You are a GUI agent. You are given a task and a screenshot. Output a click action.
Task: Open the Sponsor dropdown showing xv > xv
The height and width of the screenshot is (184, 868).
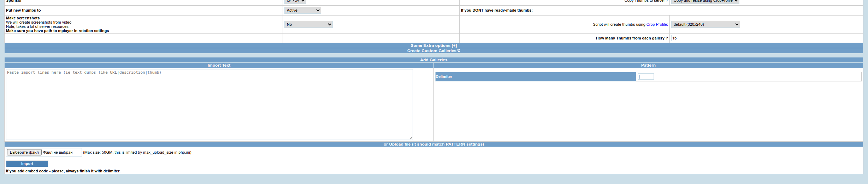pyautogui.click(x=295, y=1)
